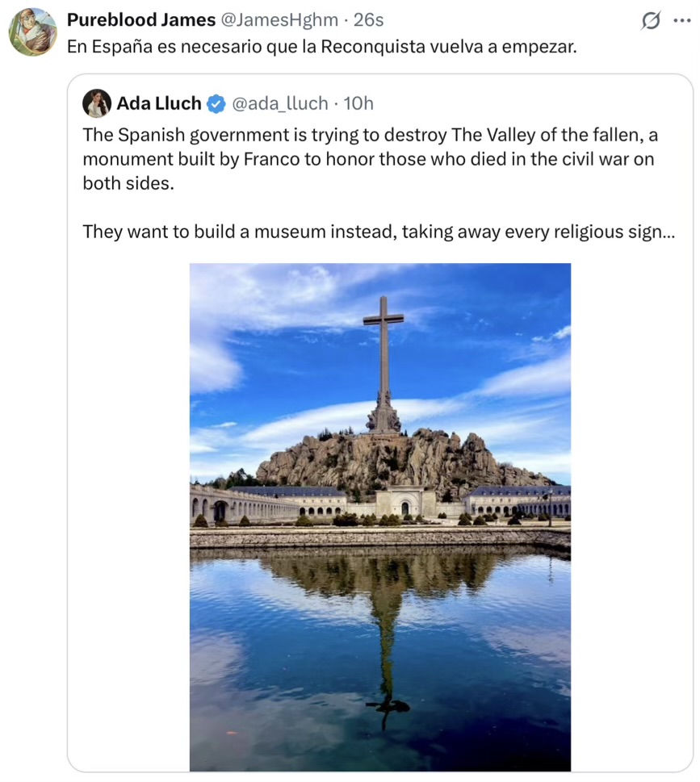Click the @JamesHghm handle
The image size is (700, 782).
tap(279, 19)
